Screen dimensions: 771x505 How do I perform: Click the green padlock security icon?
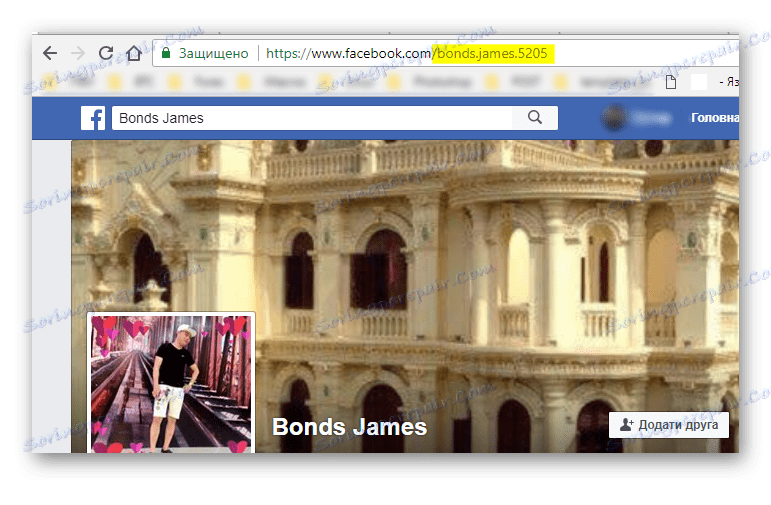click(x=166, y=52)
